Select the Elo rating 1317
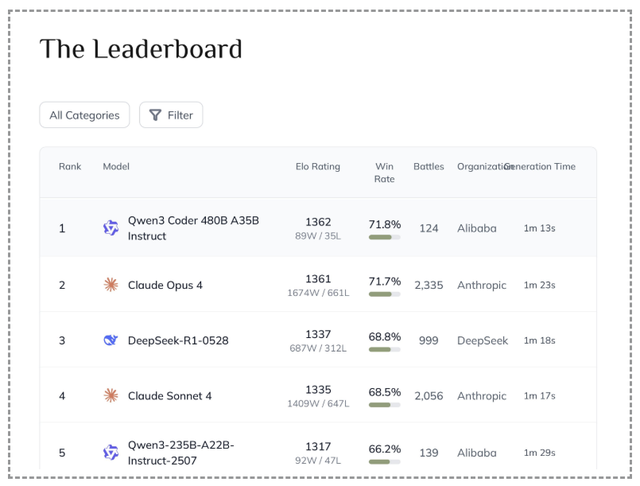The image size is (640, 486). point(318,446)
